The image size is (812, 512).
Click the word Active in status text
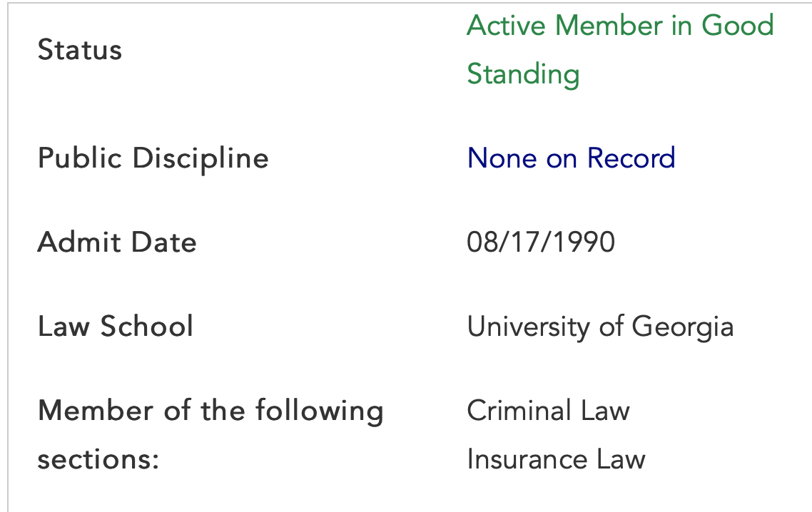pyautogui.click(x=507, y=26)
